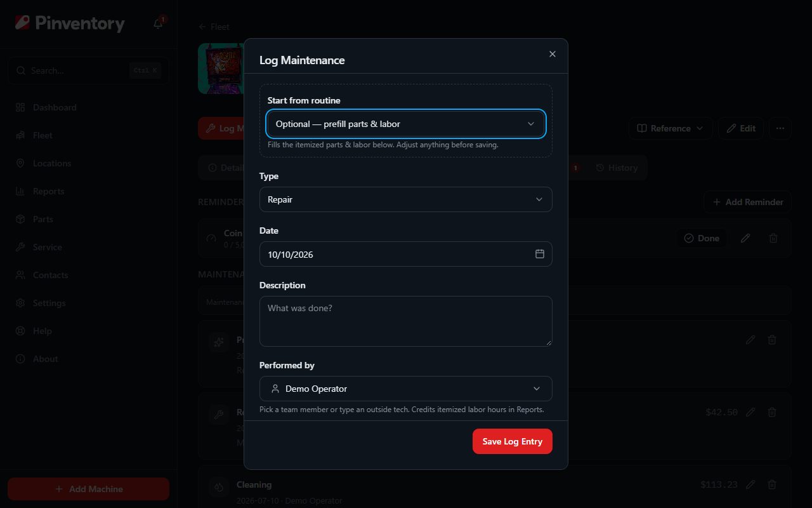This screenshot has width=812, height=508.
Task: Click the Pinventory logo
Action: click(x=70, y=23)
